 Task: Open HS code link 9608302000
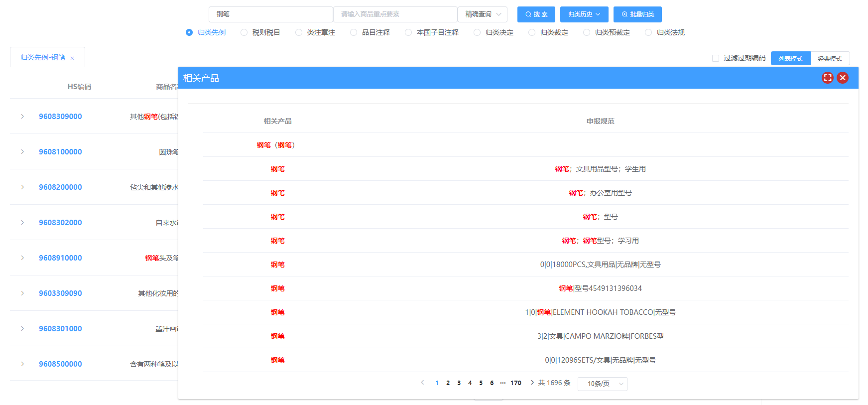pos(60,223)
